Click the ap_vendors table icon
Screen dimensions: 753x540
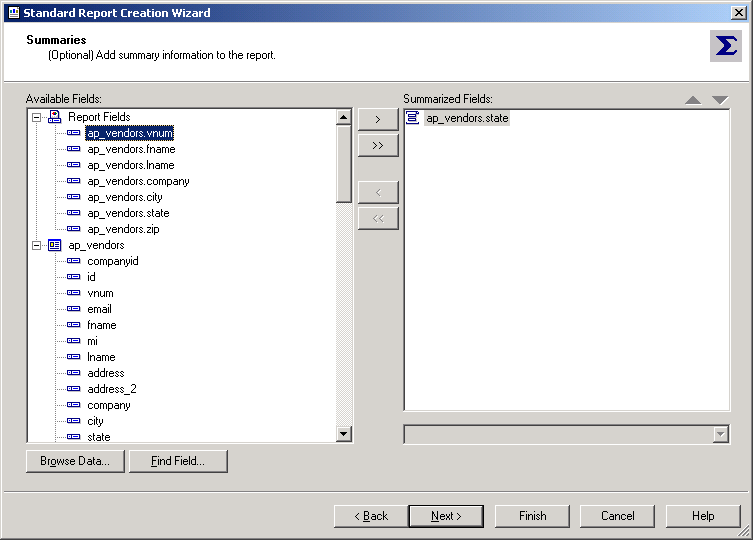tap(55, 245)
